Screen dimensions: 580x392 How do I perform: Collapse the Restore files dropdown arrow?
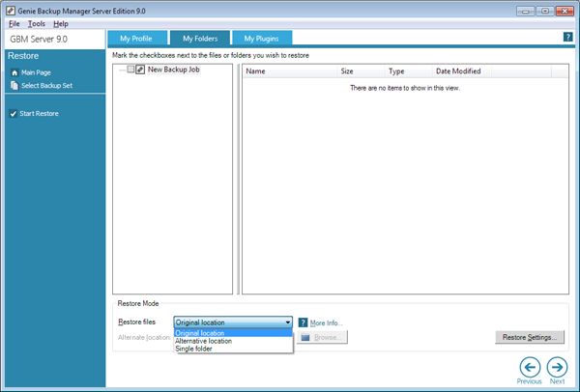pos(288,322)
